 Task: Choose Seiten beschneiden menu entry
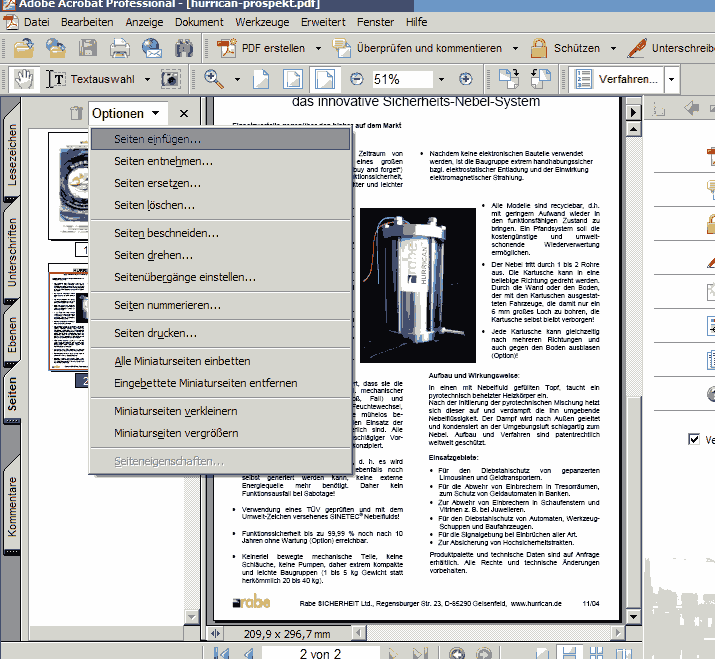click(x=220, y=233)
